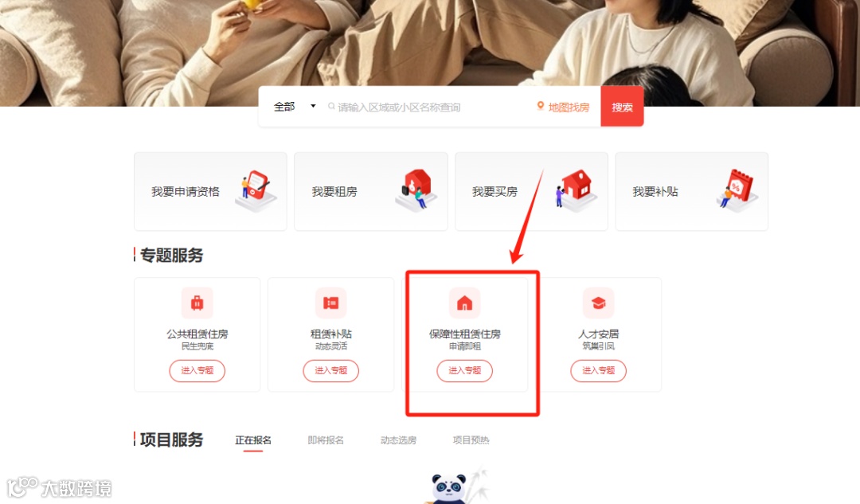860x504 pixels.
Task: Click the 我要租房 house illustration
Action: click(x=416, y=189)
